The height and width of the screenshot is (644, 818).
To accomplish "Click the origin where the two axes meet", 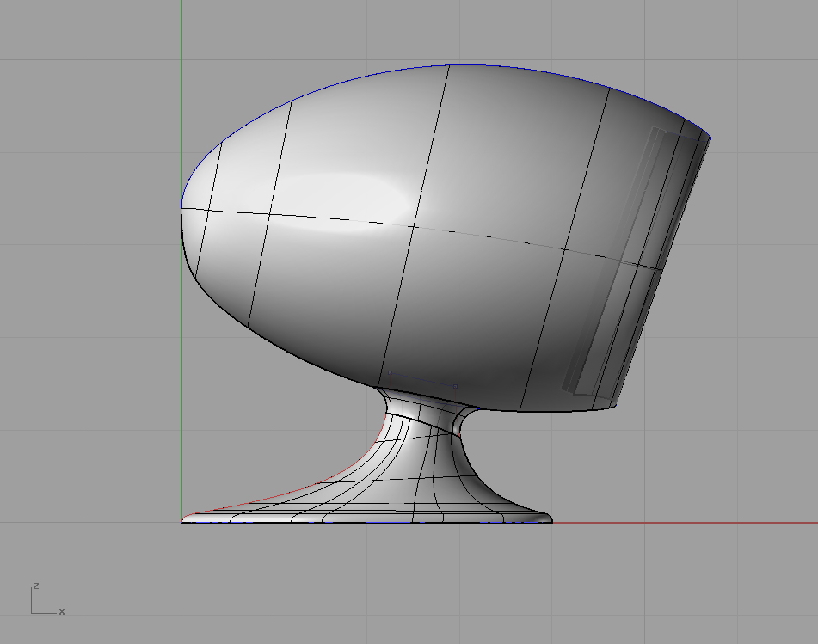I will (x=181, y=521).
